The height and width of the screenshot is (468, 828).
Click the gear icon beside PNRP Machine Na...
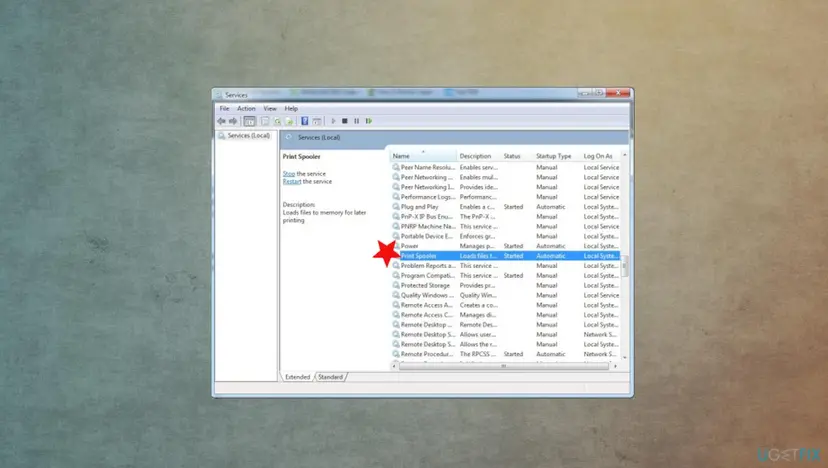(x=396, y=226)
